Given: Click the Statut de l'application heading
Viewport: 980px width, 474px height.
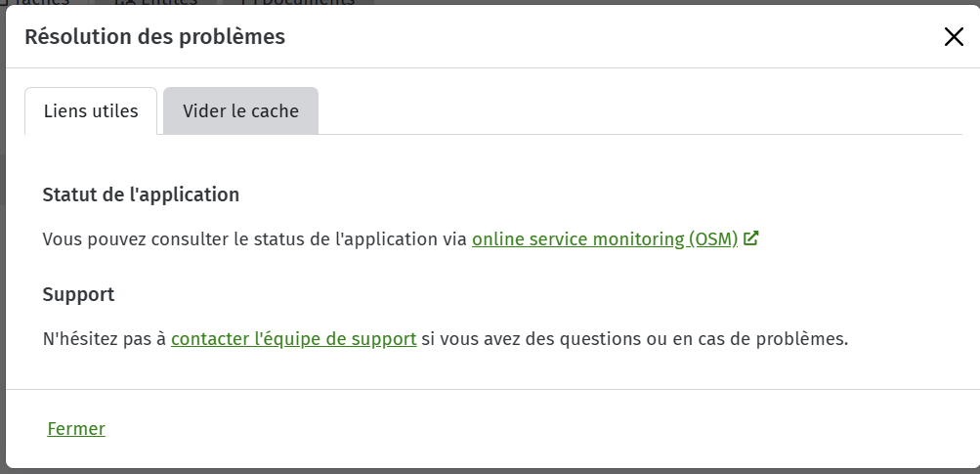Looking at the screenshot, I should [141, 194].
